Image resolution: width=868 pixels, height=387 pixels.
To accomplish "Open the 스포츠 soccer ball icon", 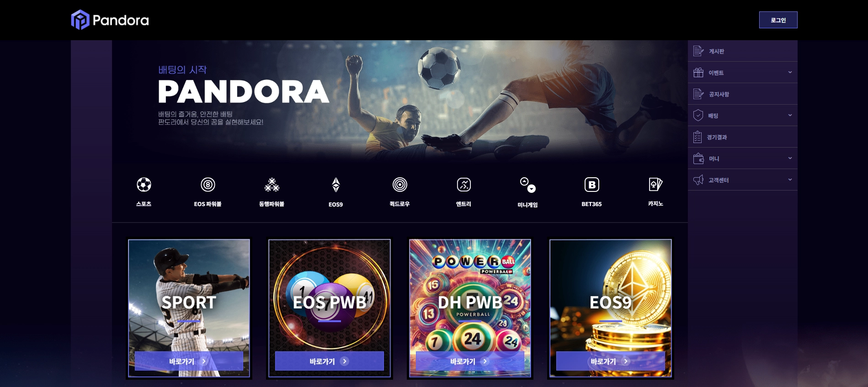I will pos(144,185).
